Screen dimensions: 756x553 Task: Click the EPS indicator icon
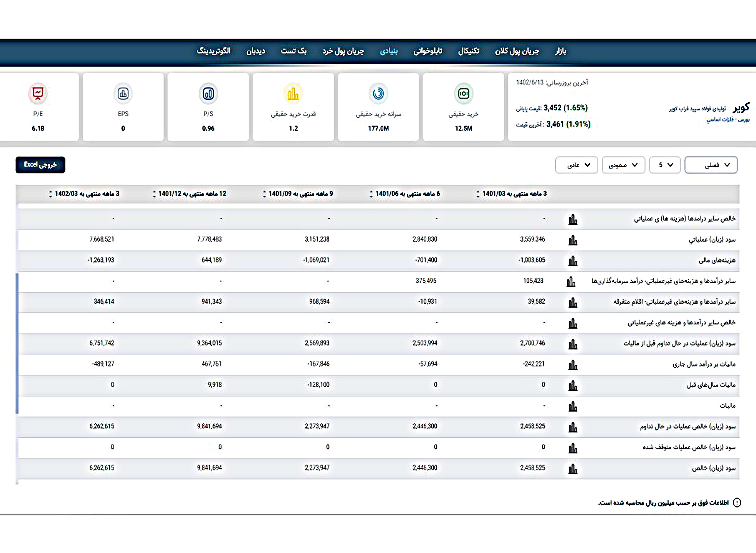point(123,93)
